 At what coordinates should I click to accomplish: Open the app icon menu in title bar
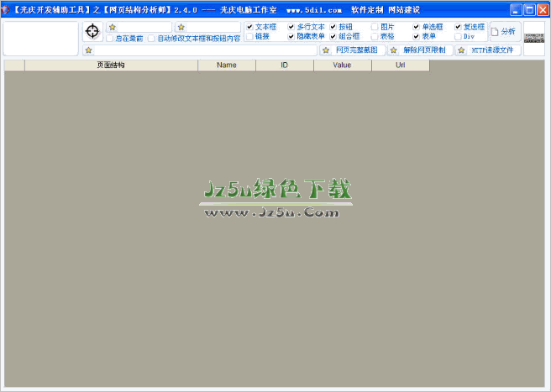5,9
